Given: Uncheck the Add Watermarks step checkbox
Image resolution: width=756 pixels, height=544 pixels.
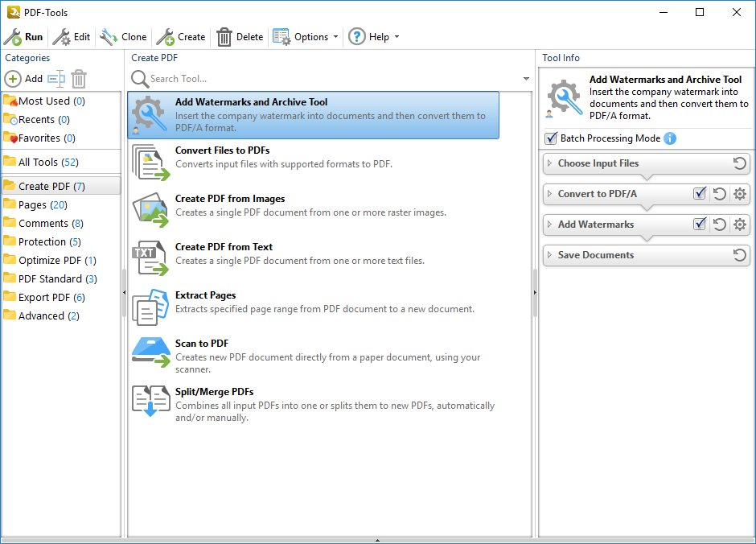Looking at the screenshot, I should (700, 225).
